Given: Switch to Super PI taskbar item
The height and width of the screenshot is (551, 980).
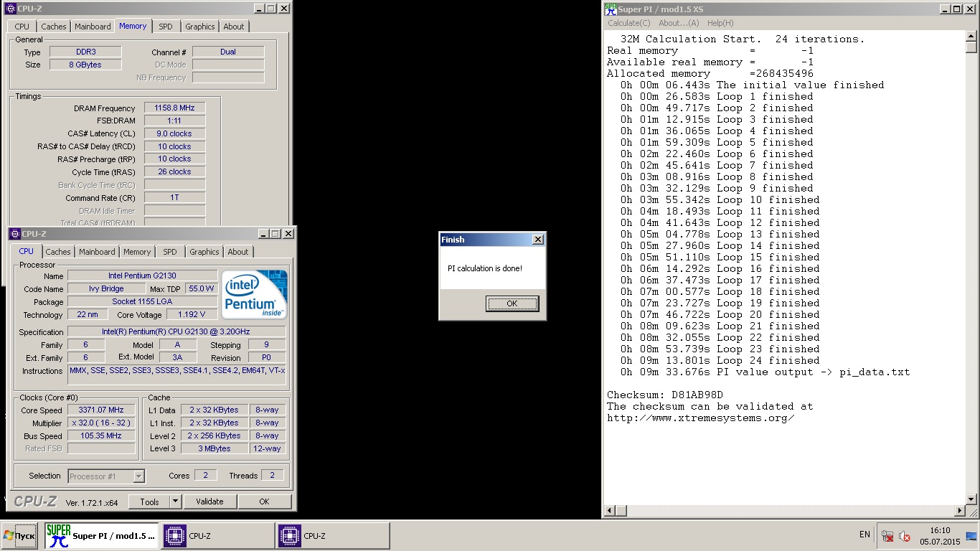Looking at the screenshot, I should click(x=101, y=536).
